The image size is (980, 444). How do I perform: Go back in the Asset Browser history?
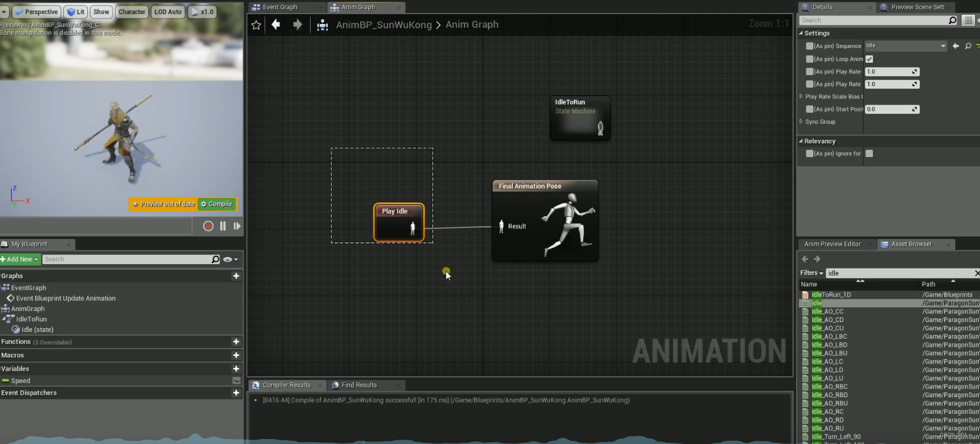tap(805, 259)
